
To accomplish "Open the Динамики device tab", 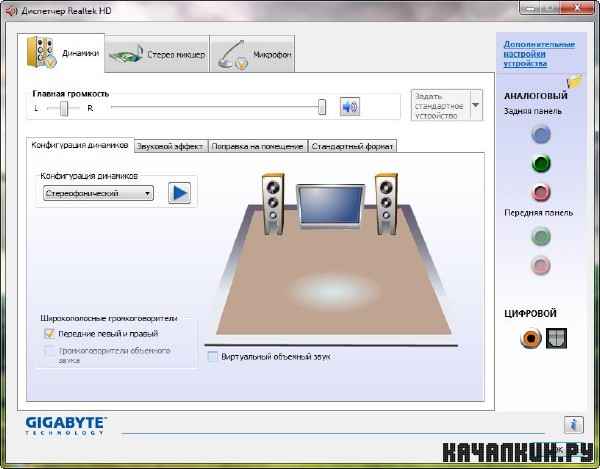I will pos(61,53).
